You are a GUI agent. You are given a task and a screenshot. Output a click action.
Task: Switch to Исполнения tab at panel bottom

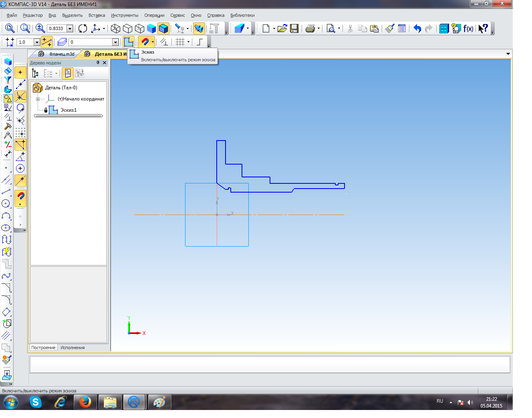pos(73,348)
